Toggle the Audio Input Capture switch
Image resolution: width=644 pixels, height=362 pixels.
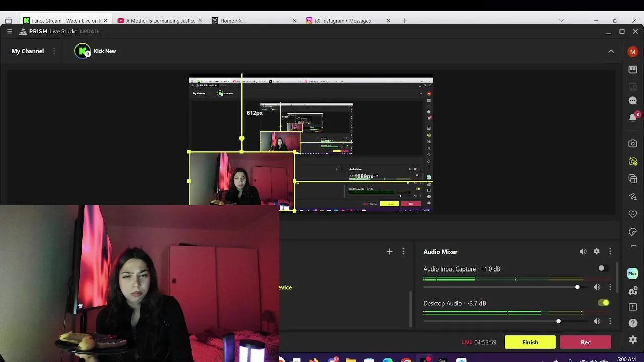pyautogui.click(x=603, y=268)
